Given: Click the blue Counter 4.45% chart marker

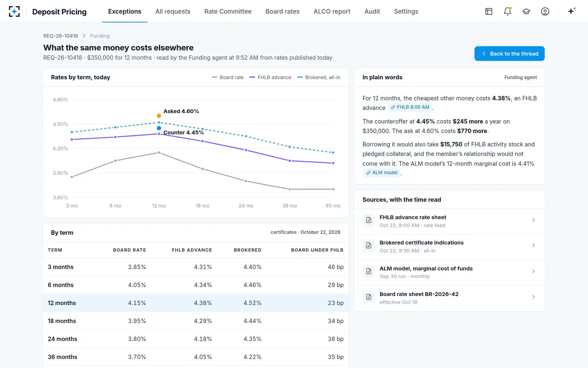Looking at the screenshot, I should (x=159, y=128).
